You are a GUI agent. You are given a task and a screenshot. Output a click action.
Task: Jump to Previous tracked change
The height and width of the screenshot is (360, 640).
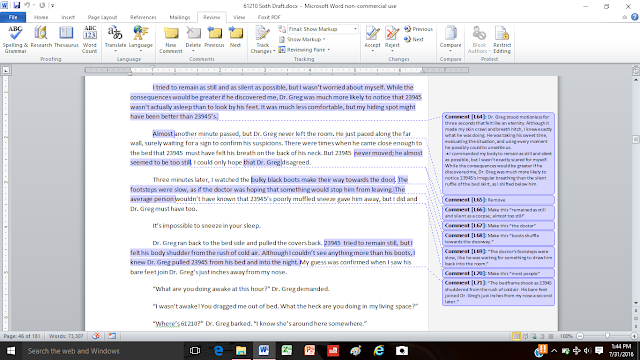coord(418,29)
